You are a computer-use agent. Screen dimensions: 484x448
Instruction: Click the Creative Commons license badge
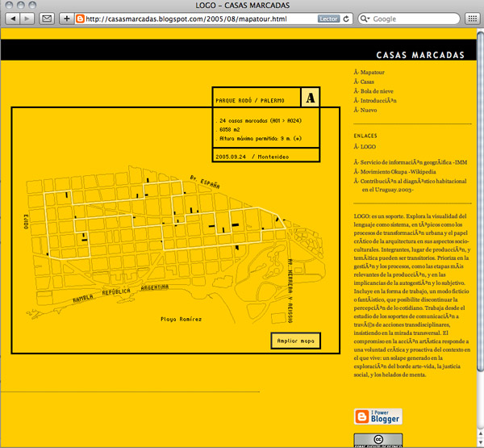click(378, 440)
